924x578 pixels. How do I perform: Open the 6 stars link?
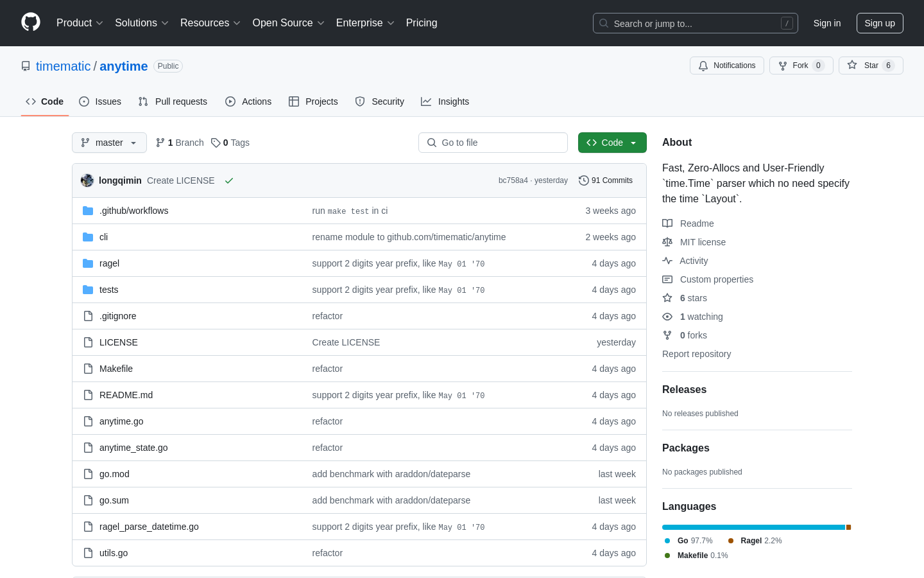coord(693,298)
